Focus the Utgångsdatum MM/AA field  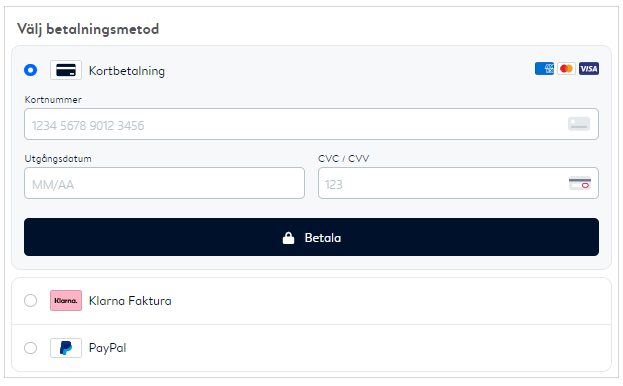coord(164,183)
